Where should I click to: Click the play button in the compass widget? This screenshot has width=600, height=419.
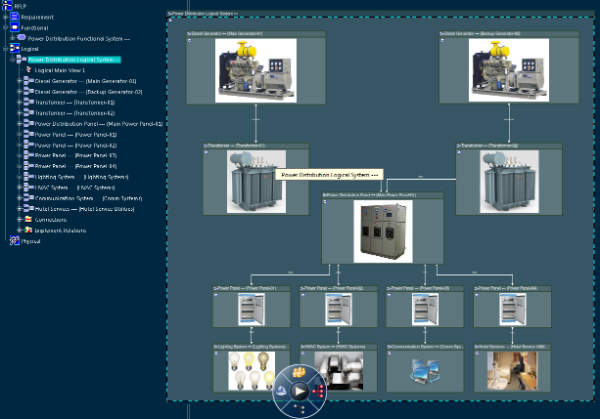coord(300,391)
